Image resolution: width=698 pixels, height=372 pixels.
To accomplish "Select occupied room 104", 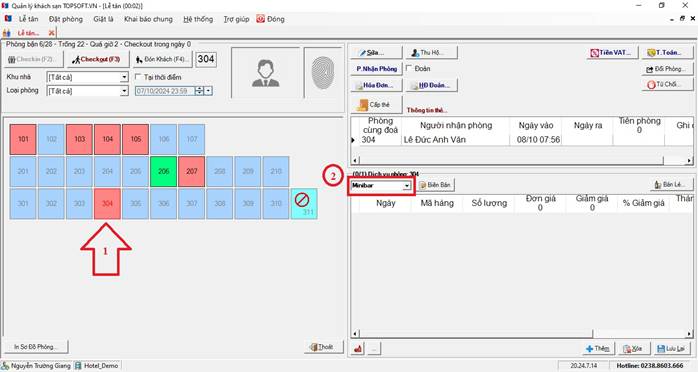I will (x=107, y=139).
